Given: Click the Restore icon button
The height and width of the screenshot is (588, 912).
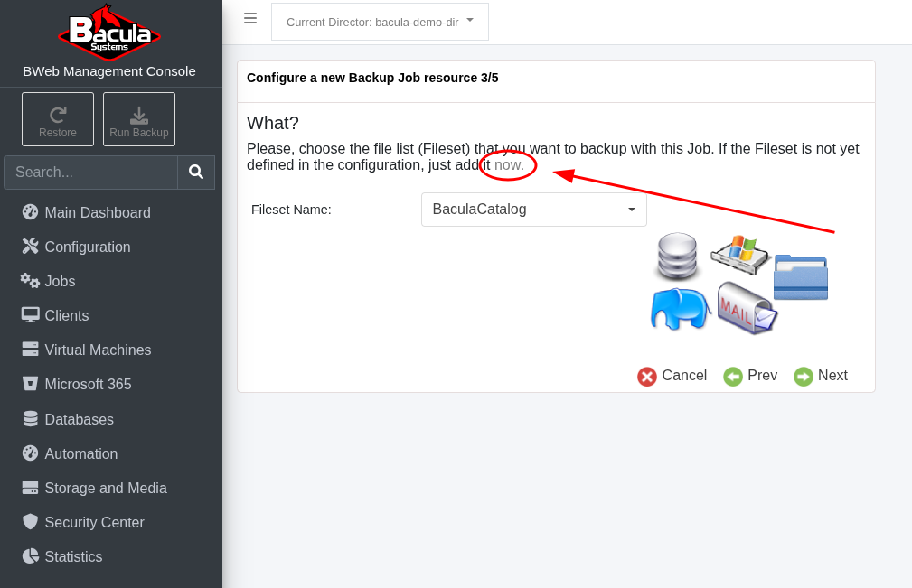Looking at the screenshot, I should pos(58,119).
